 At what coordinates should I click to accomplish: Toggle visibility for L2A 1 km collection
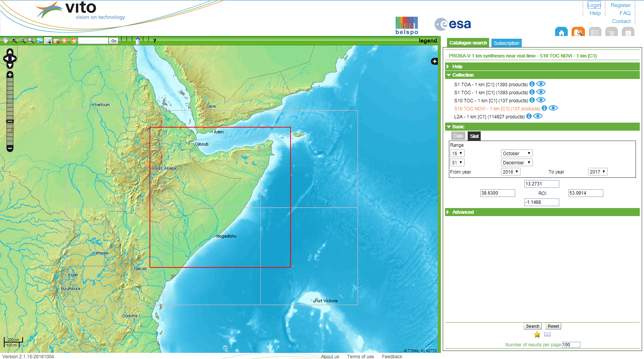tap(538, 116)
